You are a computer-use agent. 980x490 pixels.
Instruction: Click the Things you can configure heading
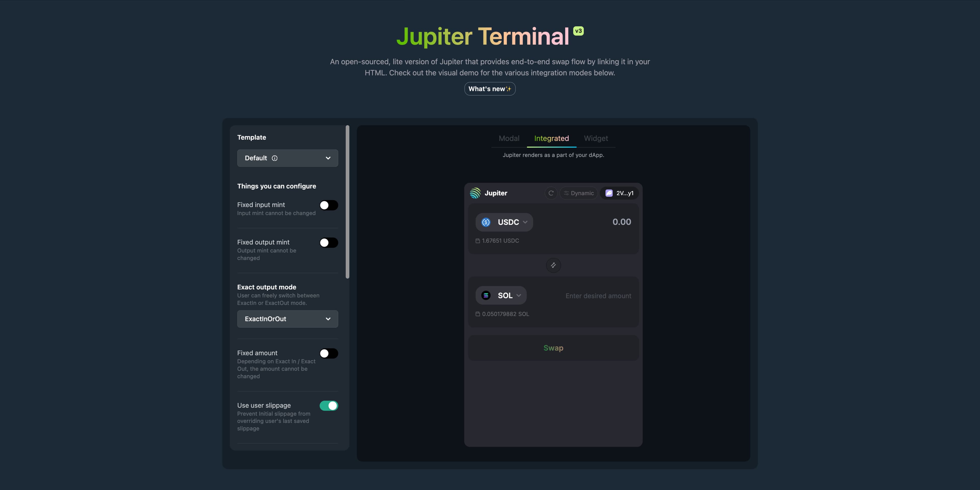point(277,186)
